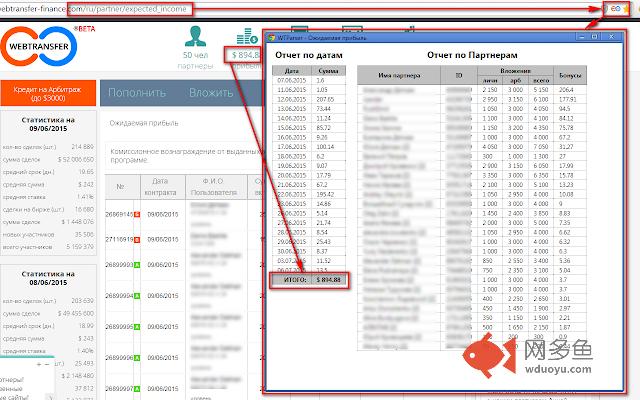Screen dimensions: 640x400
Task: Click the 7 050 total investment cell
Action: coord(541,147)
